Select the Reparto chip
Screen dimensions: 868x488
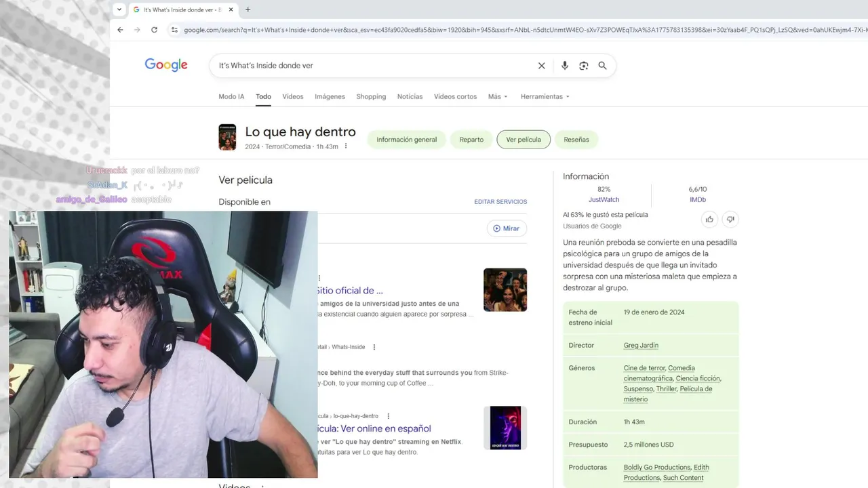(471, 140)
